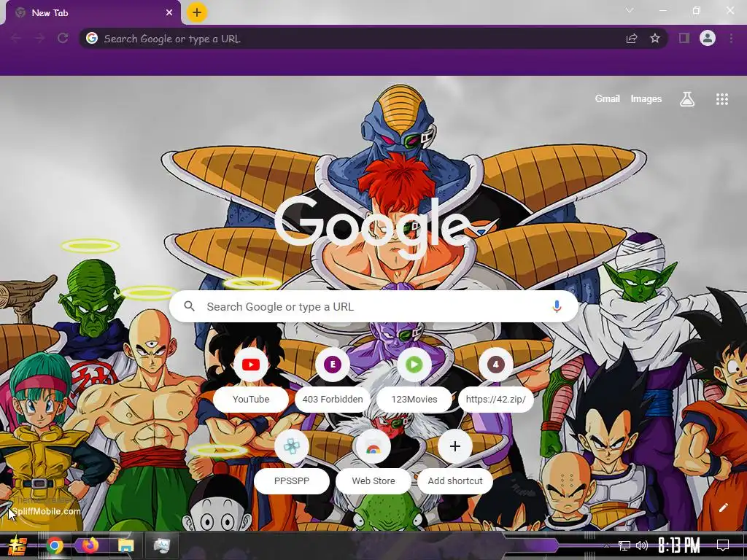747x560 pixels.
Task: Open Chrome's three-dot menu
Action: coord(731,39)
